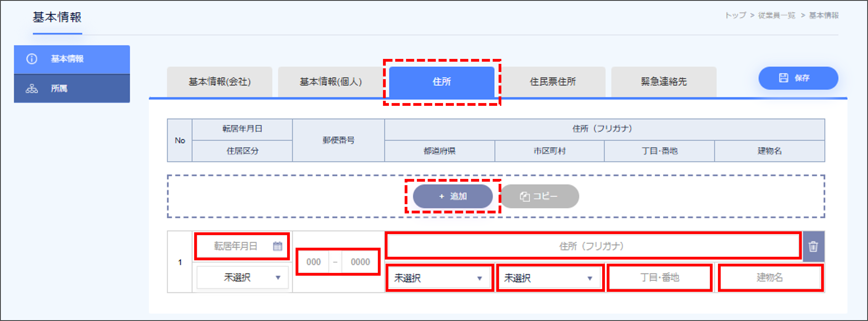Click the 郵便番号 column header
The width and height of the screenshot is (868, 321).
[x=338, y=140]
